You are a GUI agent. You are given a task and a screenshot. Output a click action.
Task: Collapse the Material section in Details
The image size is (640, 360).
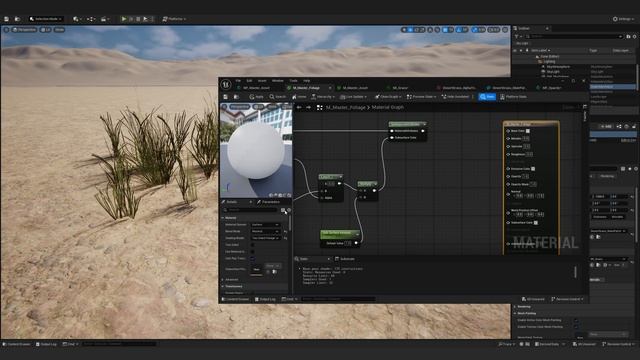pyautogui.click(x=223, y=218)
